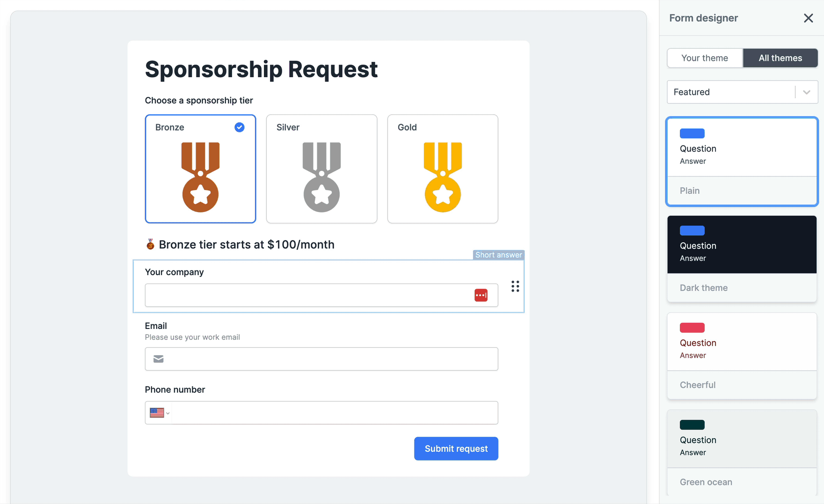This screenshot has height=504, width=824.
Task: Switch to the Your theme tab
Action: pos(705,58)
